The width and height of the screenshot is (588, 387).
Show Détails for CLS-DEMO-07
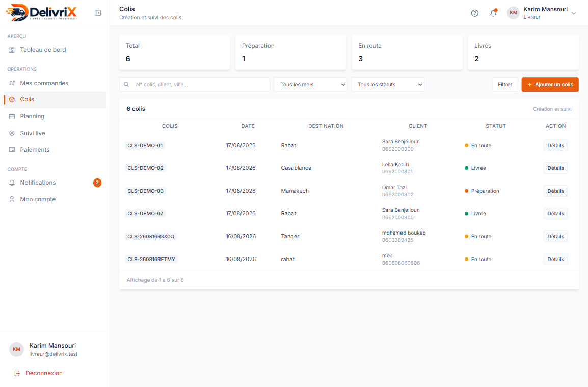(555, 214)
